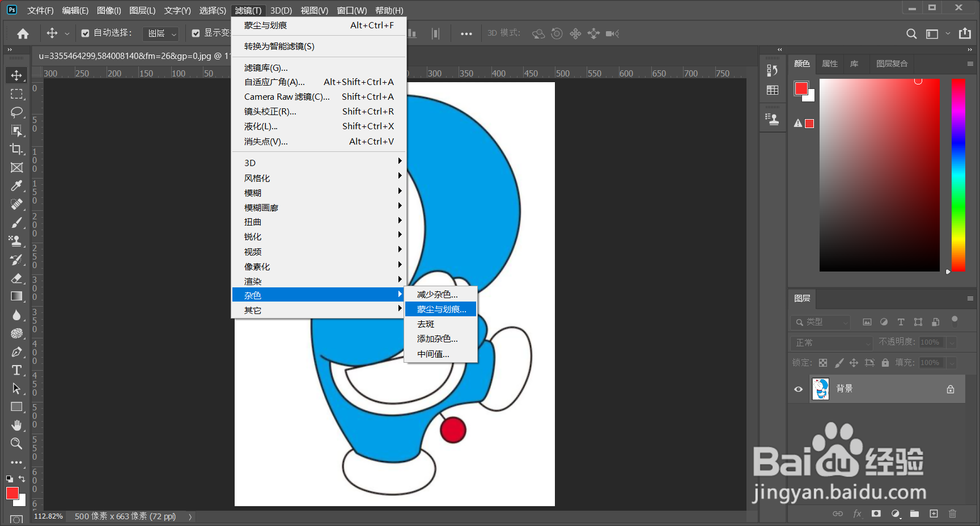Select the Frame tool
Image resolution: width=980 pixels, height=526 pixels.
click(16, 167)
